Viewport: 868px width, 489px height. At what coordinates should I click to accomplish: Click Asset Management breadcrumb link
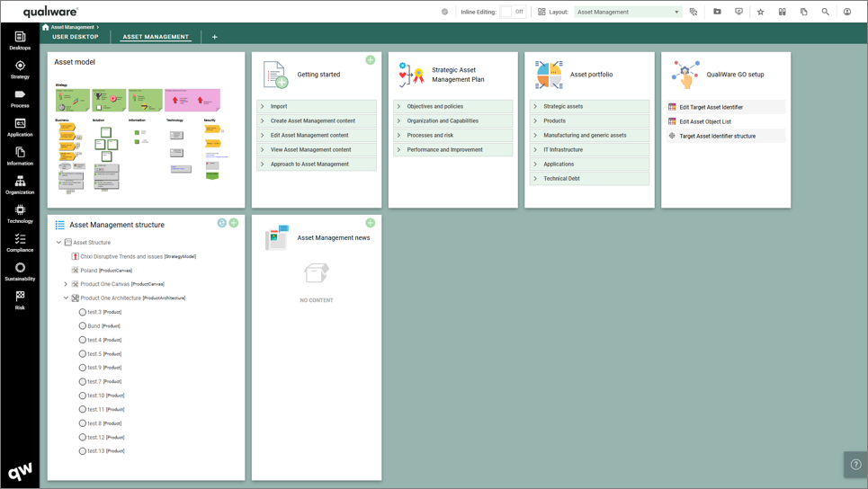pos(73,27)
